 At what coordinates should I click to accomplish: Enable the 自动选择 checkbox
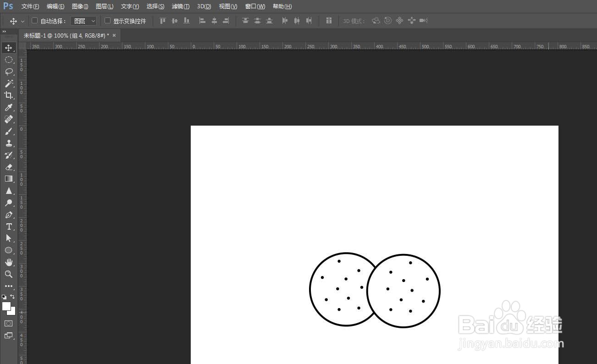tap(34, 21)
